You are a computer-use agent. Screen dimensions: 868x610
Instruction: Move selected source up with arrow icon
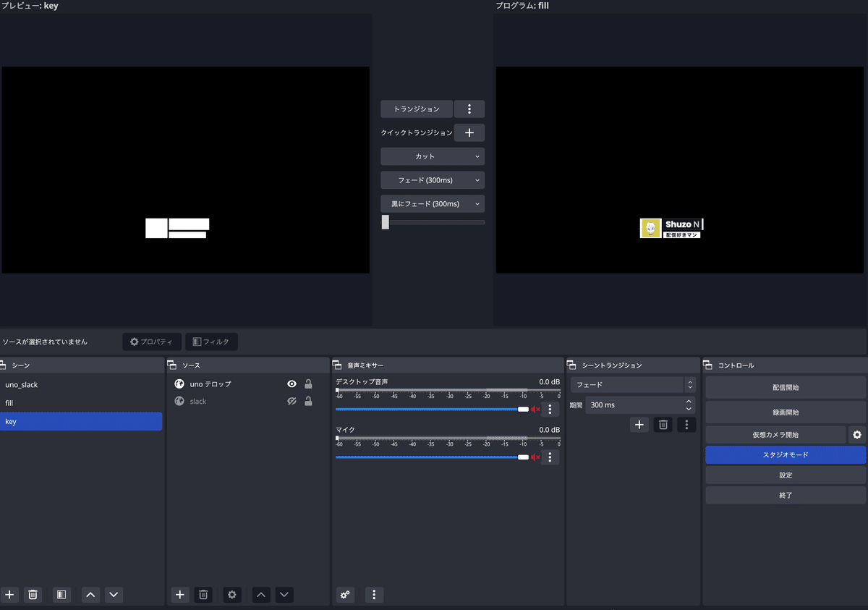[x=260, y=594]
